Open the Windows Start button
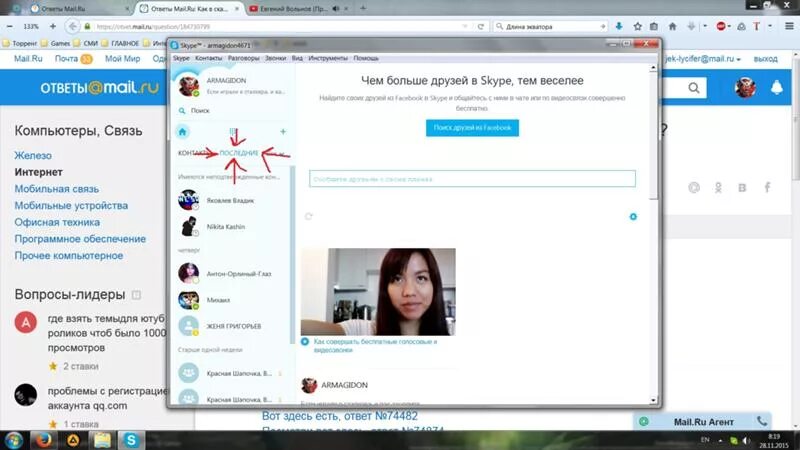The width and height of the screenshot is (800, 450). coord(14,440)
